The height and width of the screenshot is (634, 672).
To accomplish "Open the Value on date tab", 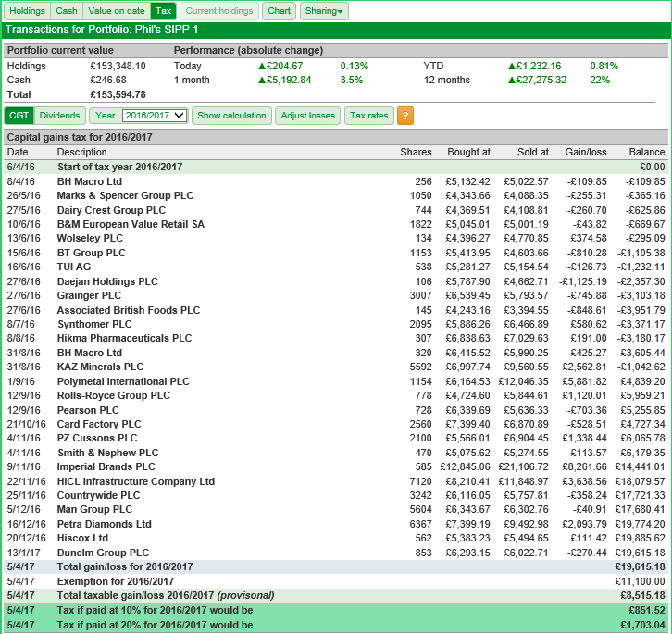I will point(116,11).
